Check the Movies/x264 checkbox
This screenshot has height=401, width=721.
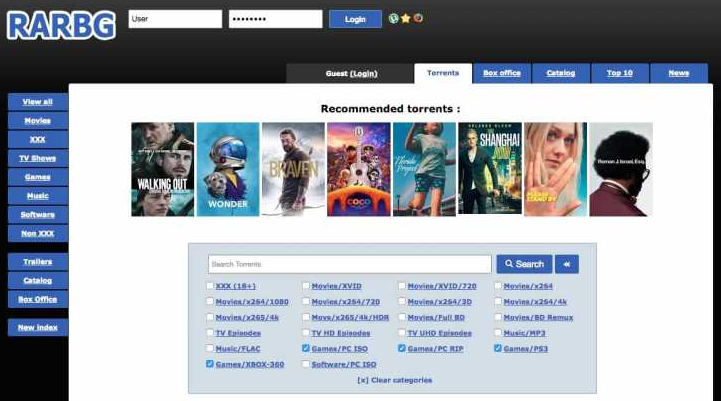tap(498, 286)
